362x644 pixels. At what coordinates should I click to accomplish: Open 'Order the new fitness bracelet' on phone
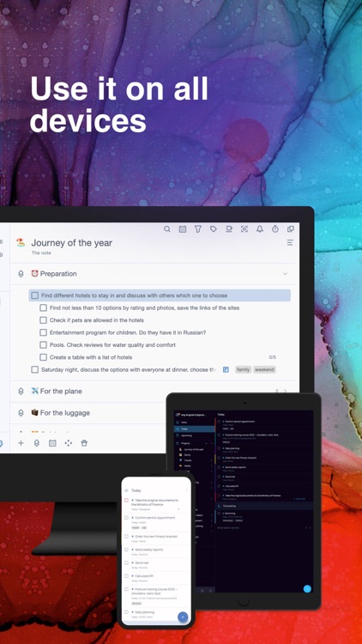click(157, 538)
